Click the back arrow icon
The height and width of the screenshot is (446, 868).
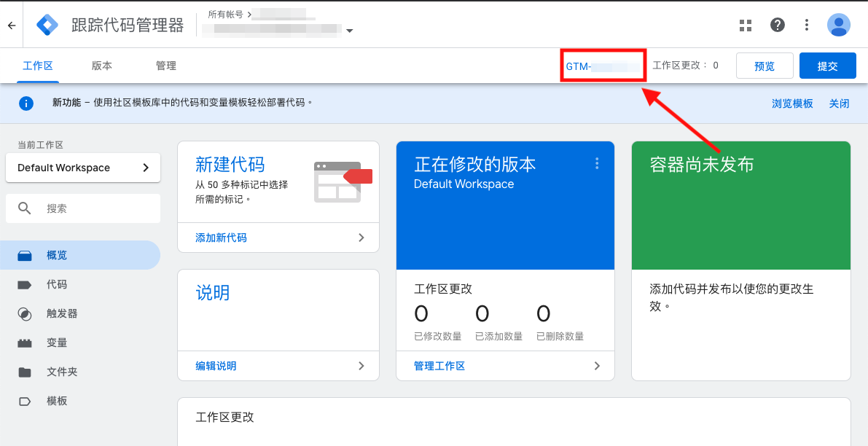coord(12,25)
